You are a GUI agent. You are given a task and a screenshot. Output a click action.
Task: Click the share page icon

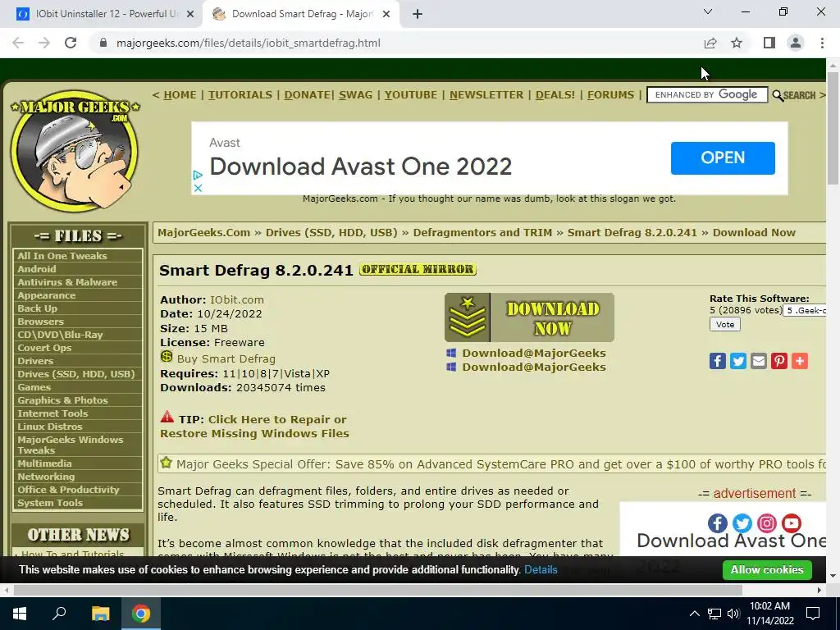[x=710, y=43]
